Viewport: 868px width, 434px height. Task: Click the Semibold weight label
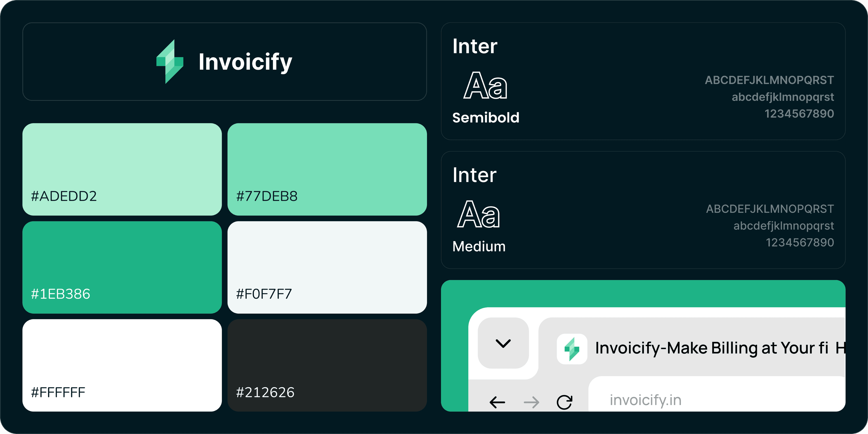[x=486, y=118]
